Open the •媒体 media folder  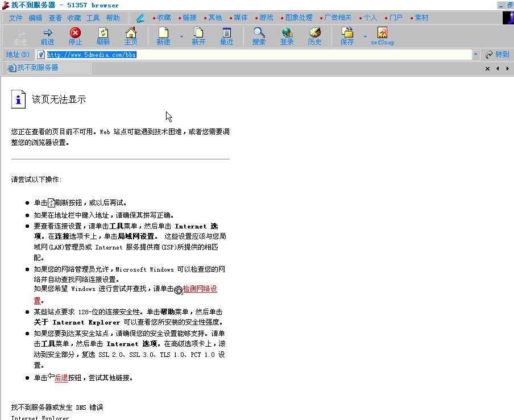click(239, 18)
